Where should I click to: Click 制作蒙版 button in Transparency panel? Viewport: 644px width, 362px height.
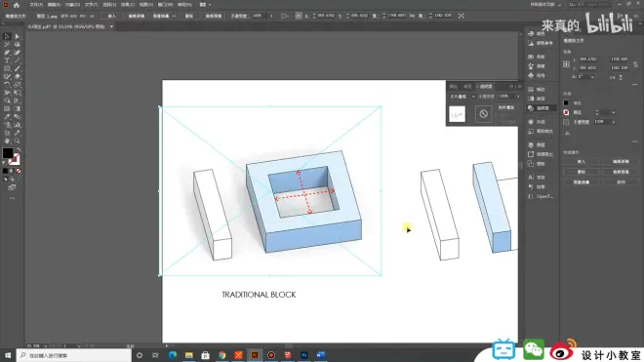point(506,107)
